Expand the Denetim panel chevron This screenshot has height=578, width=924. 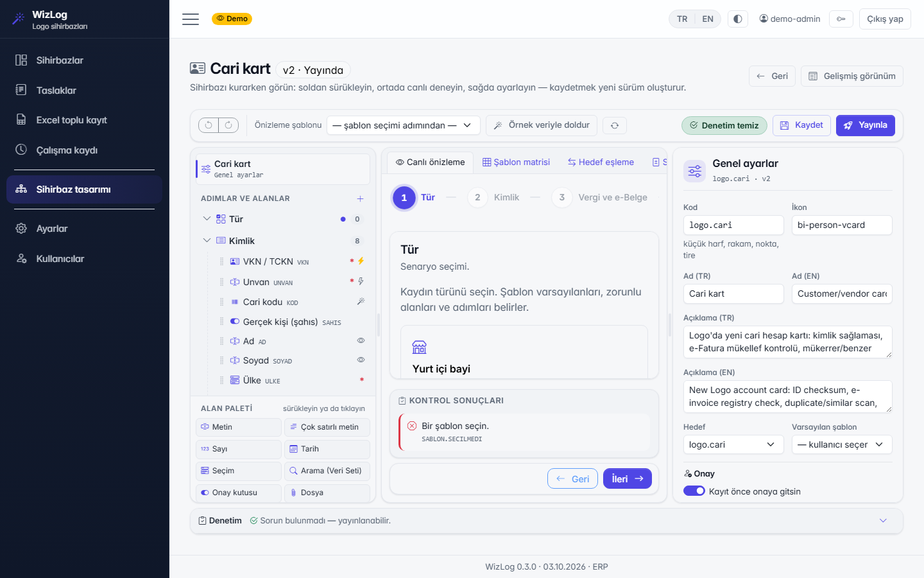click(883, 521)
